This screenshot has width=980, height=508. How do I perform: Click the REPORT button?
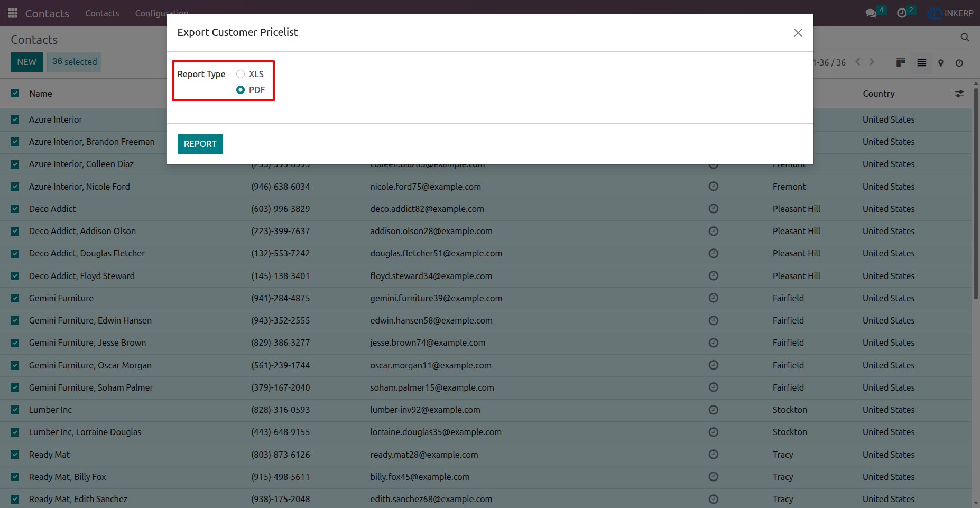click(x=200, y=144)
